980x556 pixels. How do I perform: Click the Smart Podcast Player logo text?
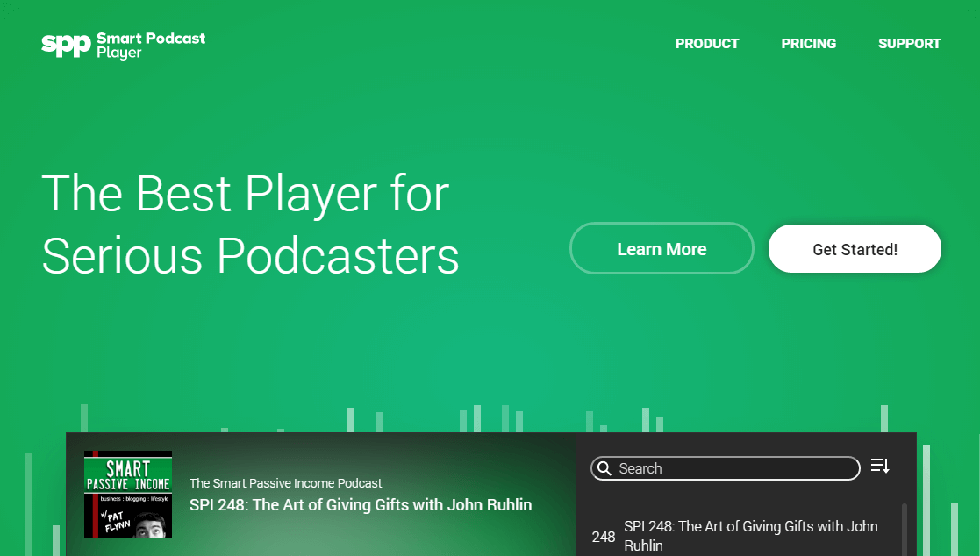(x=150, y=45)
